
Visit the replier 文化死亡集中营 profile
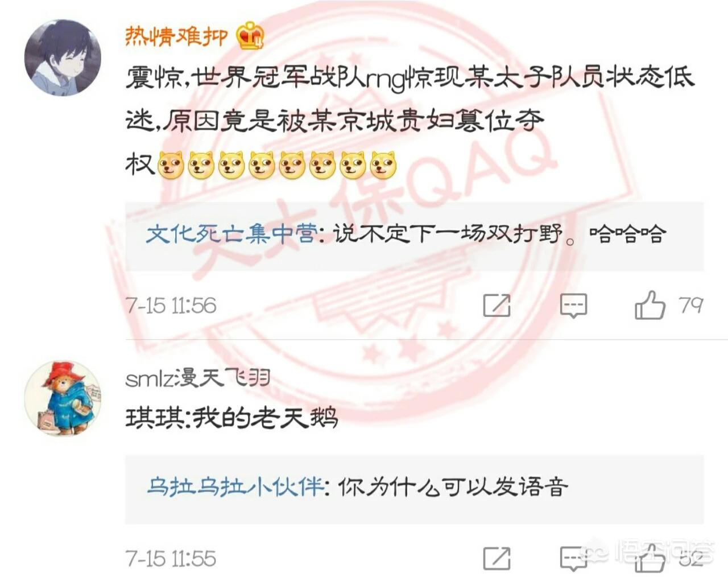coord(231,234)
